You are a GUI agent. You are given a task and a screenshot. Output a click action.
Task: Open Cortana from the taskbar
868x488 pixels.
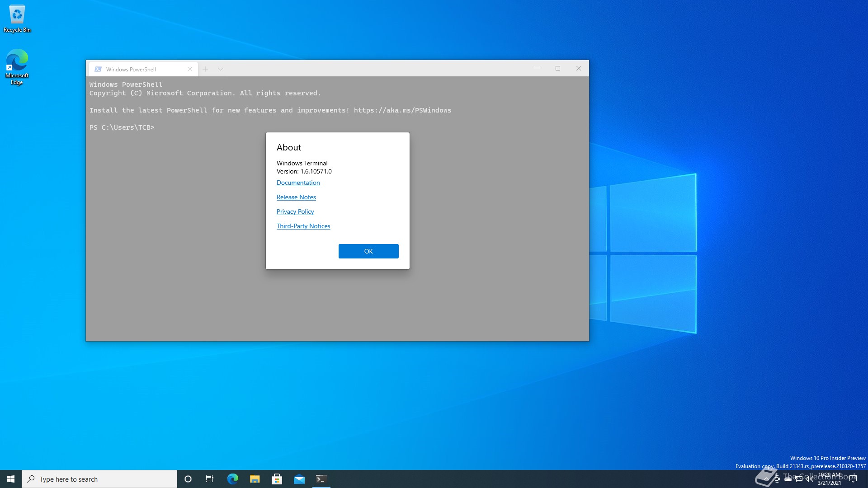point(188,479)
